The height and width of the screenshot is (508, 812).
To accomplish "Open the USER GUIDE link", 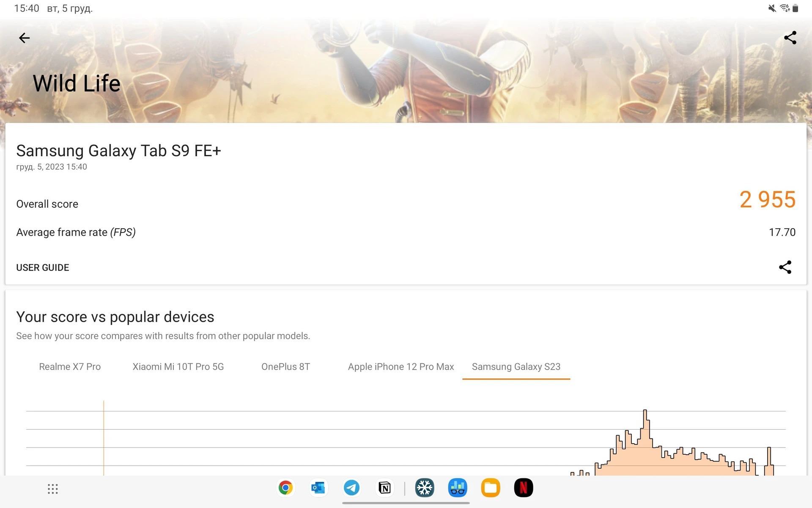I will (43, 268).
